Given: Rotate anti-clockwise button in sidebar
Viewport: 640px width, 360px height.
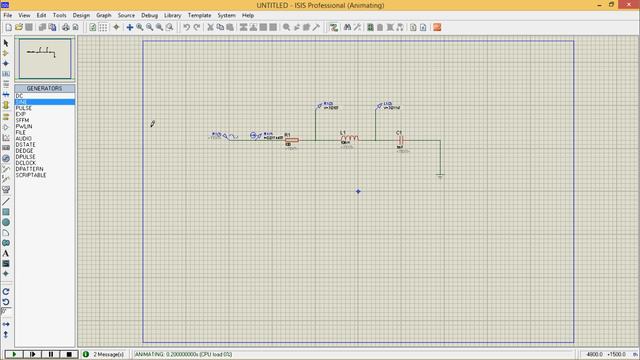Looking at the screenshot, I should point(6,302).
